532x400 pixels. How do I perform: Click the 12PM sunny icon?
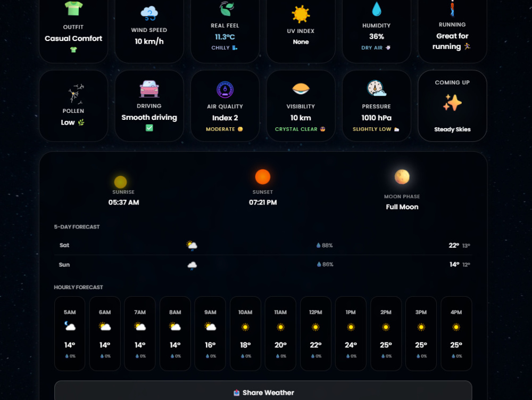click(315, 328)
